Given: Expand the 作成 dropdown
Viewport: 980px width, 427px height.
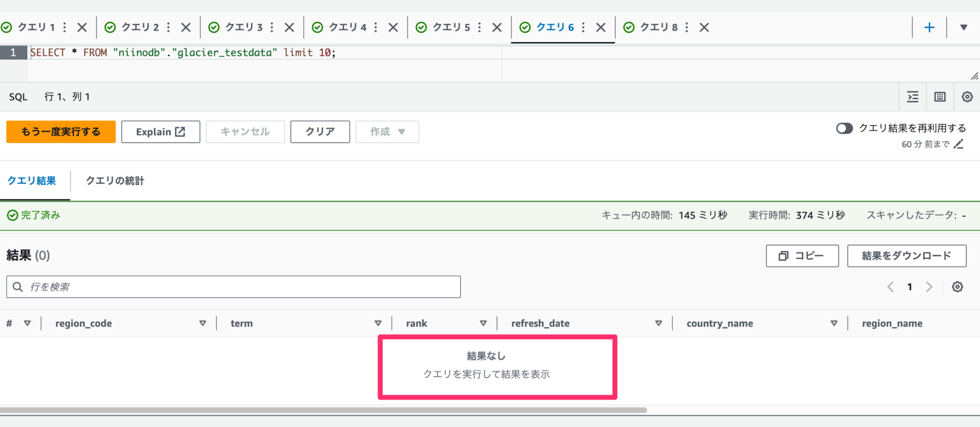Looking at the screenshot, I should (387, 131).
